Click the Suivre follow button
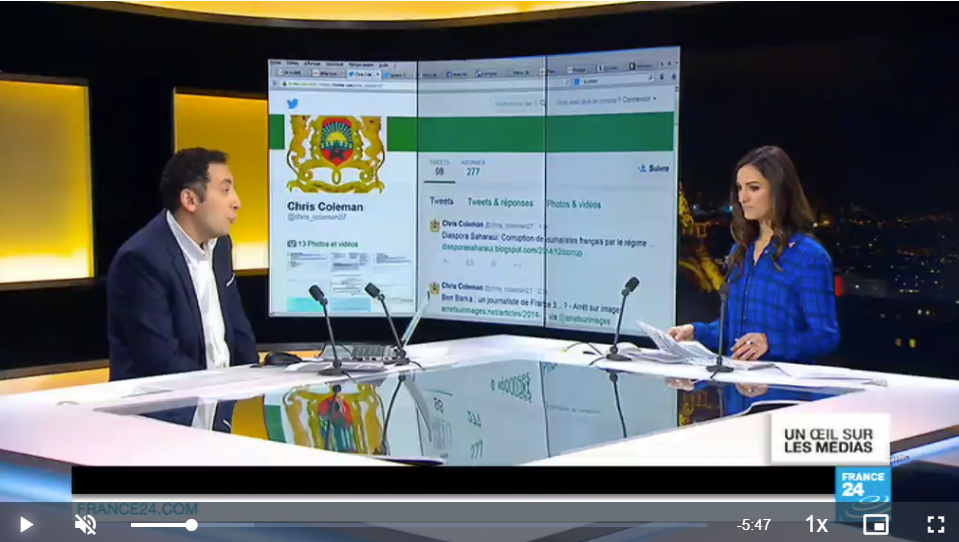 pyautogui.click(x=654, y=169)
